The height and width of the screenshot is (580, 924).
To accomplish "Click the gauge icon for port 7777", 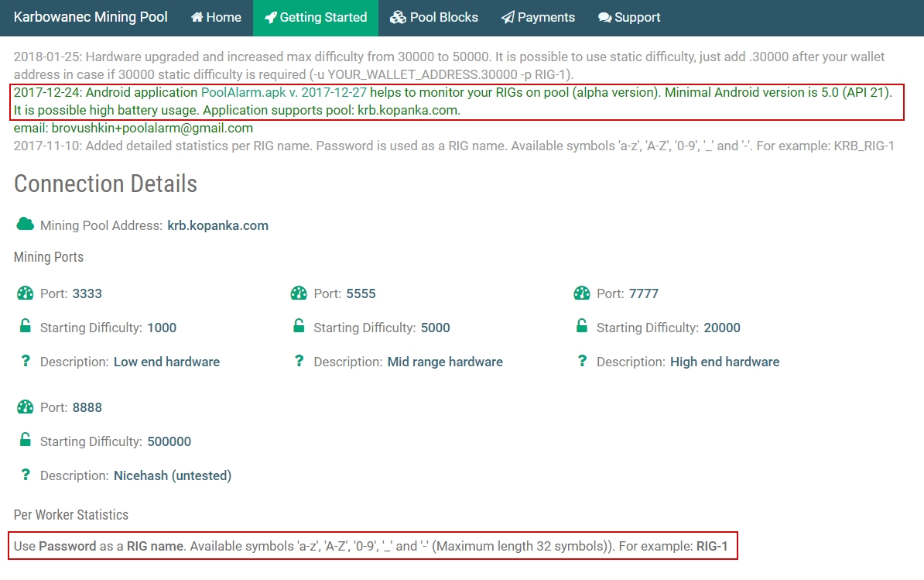I will 582,293.
